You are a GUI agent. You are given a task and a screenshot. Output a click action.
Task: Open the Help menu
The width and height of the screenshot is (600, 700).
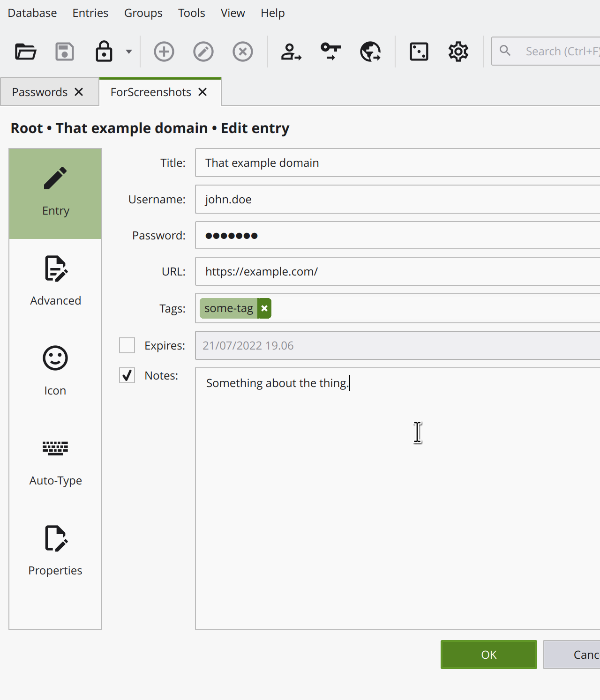click(273, 13)
